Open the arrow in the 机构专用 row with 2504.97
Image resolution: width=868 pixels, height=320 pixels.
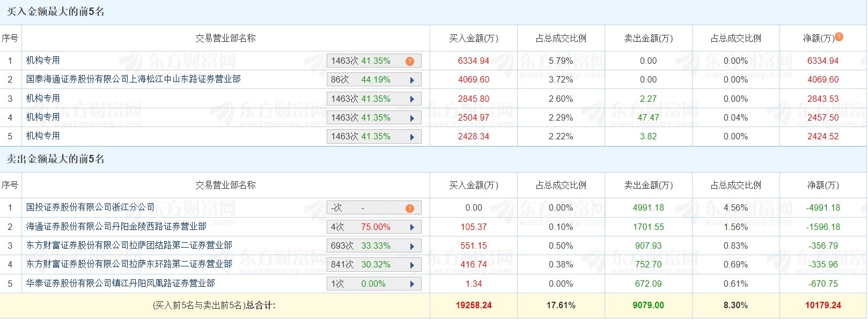point(412,118)
